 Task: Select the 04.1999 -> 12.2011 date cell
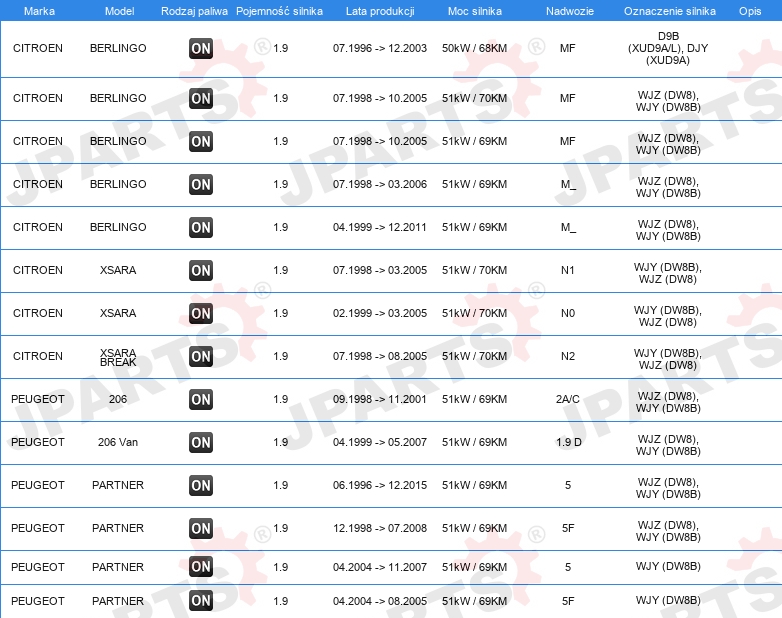tap(380, 227)
